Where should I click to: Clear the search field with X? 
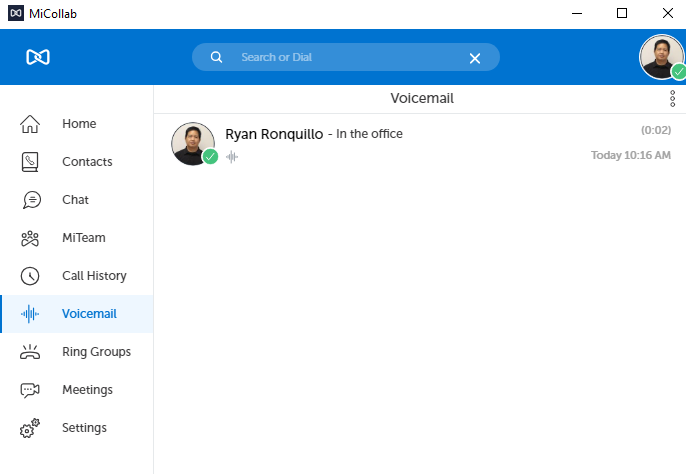point(475,58)
